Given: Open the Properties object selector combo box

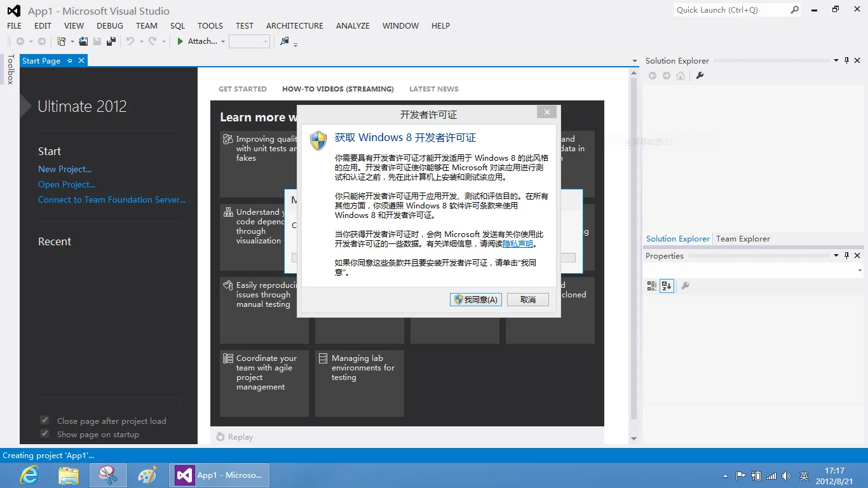Looking at the screenshot, I should 754,271.
